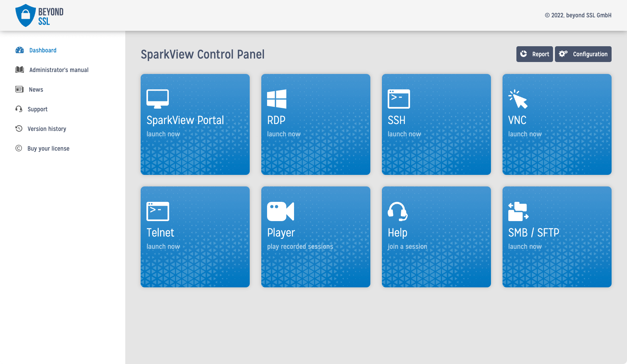Click 'join a session' text
Viewport: 627px width, 364px height.
tap(407, 247)
